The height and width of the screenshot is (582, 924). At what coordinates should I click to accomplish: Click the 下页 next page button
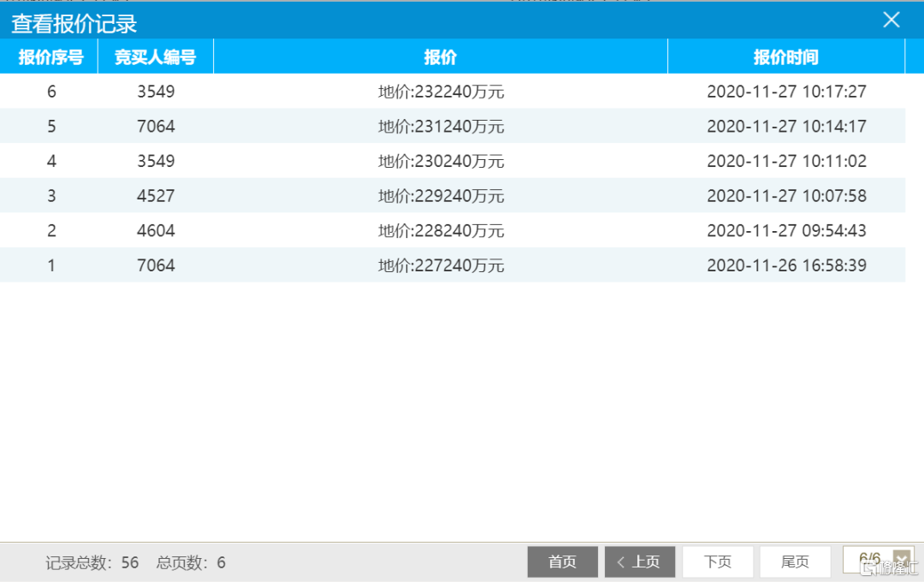(717, 561)
